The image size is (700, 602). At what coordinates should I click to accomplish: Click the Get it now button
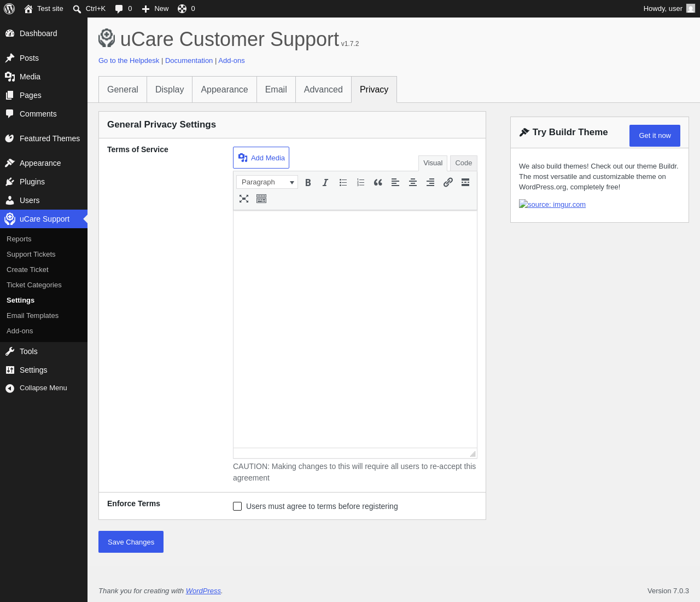[655, 136]
